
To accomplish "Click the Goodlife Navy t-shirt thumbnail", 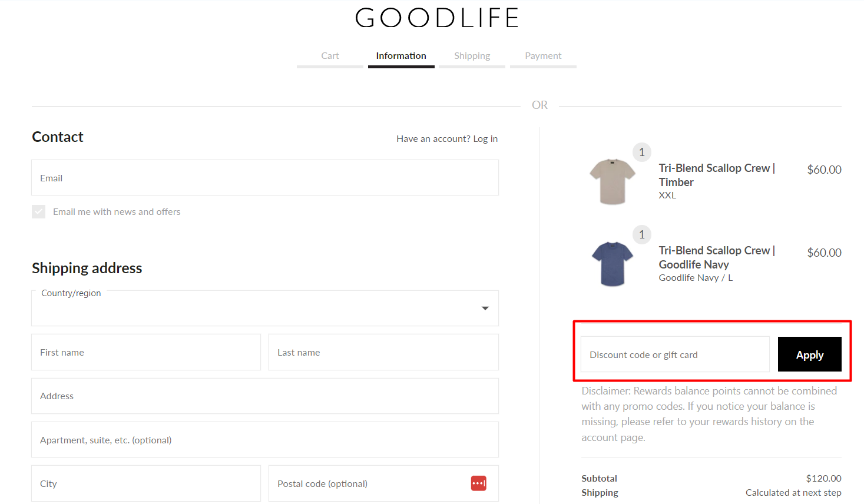I will pyautogui.click(x=613, y=264).
